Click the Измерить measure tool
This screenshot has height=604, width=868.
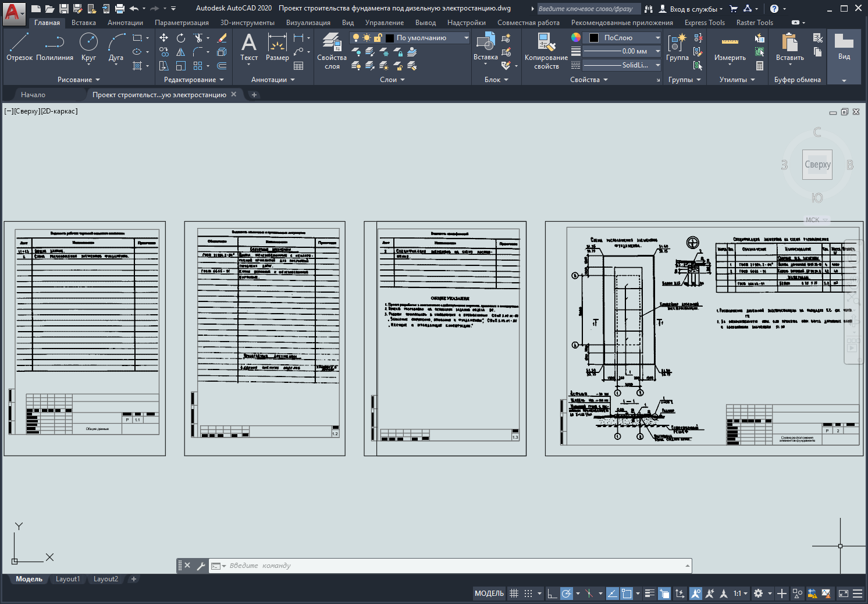730,47
